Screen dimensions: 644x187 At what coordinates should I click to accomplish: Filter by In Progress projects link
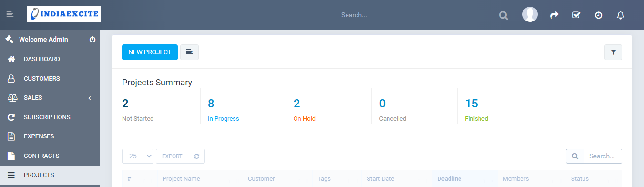pos(223,119)
